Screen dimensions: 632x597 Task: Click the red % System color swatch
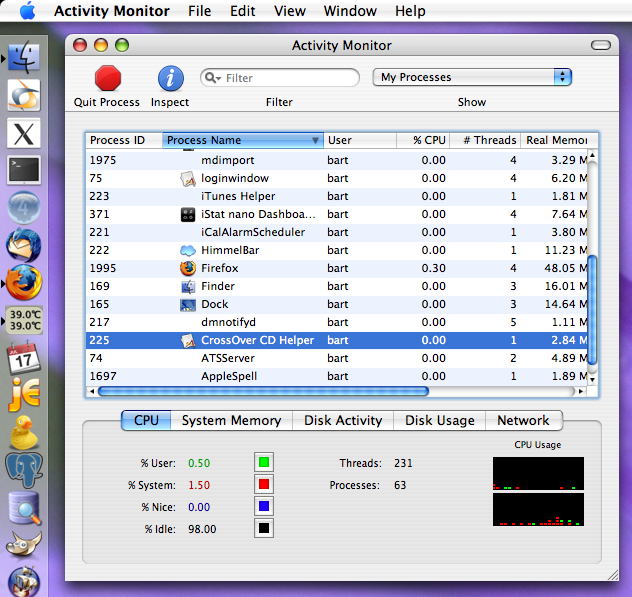pos(264,484)
